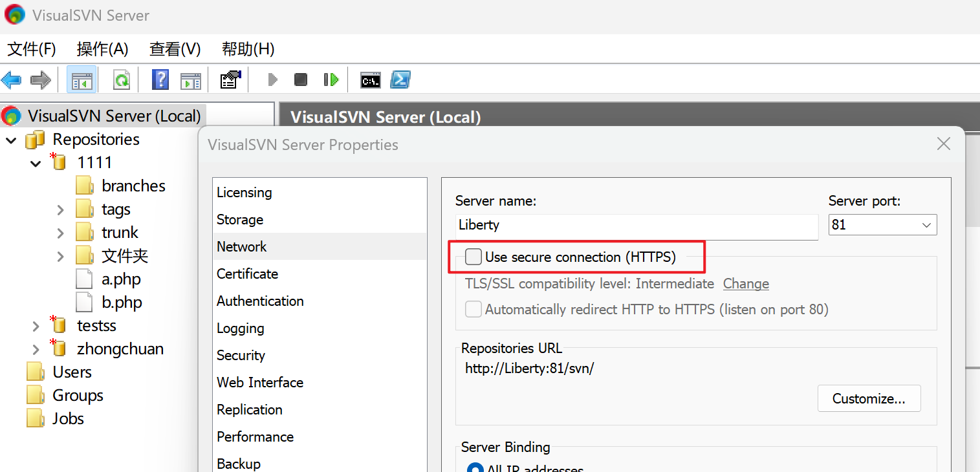Launch PowerShell from the toolbar icon
Image resolution: width=980 pixels, height=472 pixels.
[x=400, y=80]
